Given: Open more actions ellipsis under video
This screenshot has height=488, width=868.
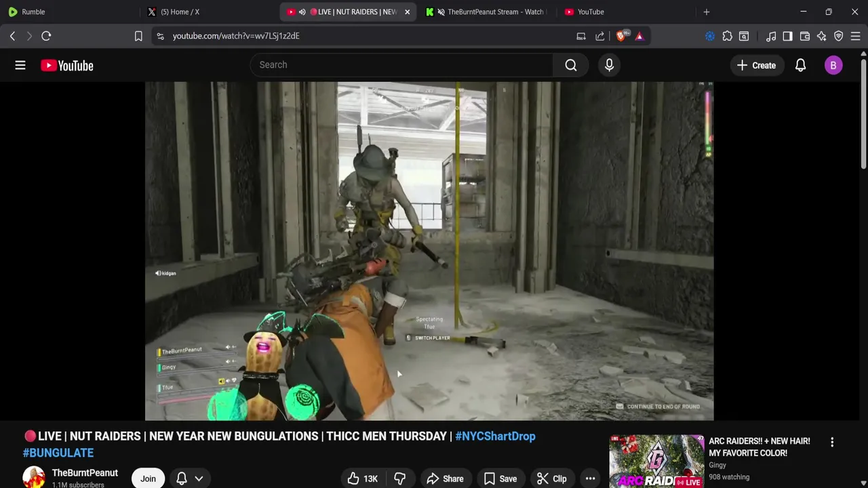Looking at the screenshot, I should tap(590, 479).
